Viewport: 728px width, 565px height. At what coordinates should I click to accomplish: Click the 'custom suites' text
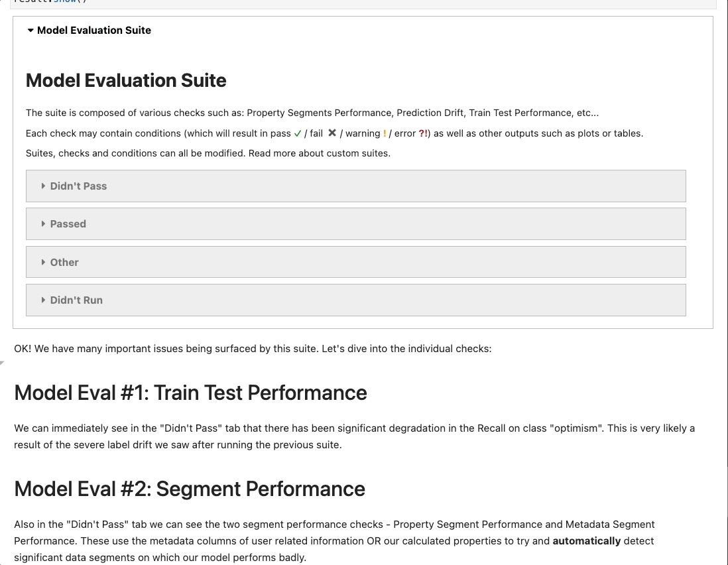coord(359,153)
